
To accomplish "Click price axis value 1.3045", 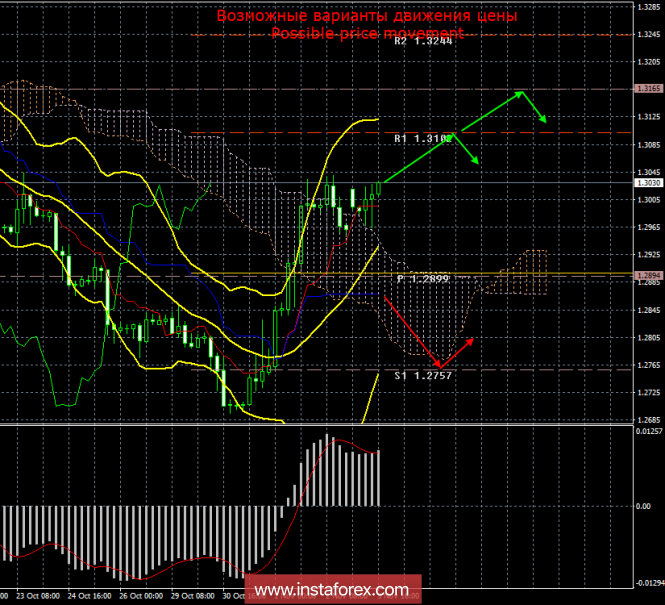I will (649, 172).
